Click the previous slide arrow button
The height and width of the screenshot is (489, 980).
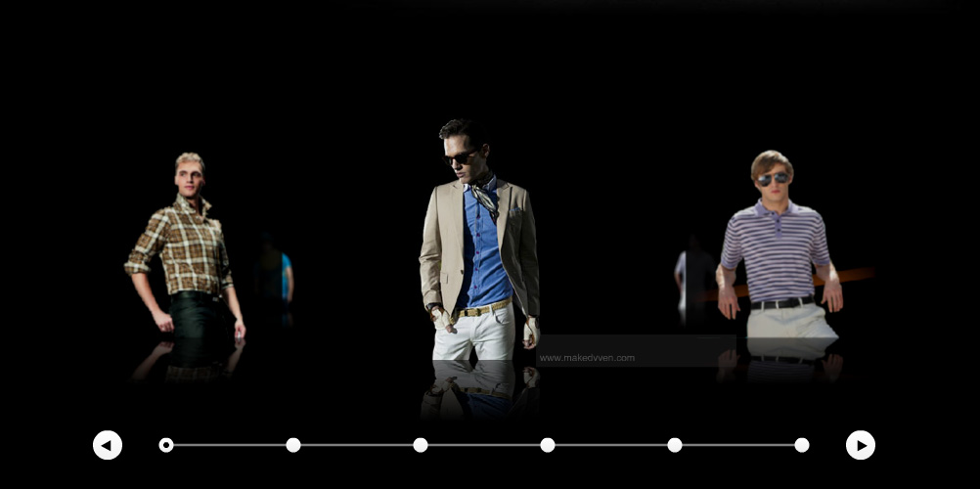pyautogui.click(x=108, y=445)
